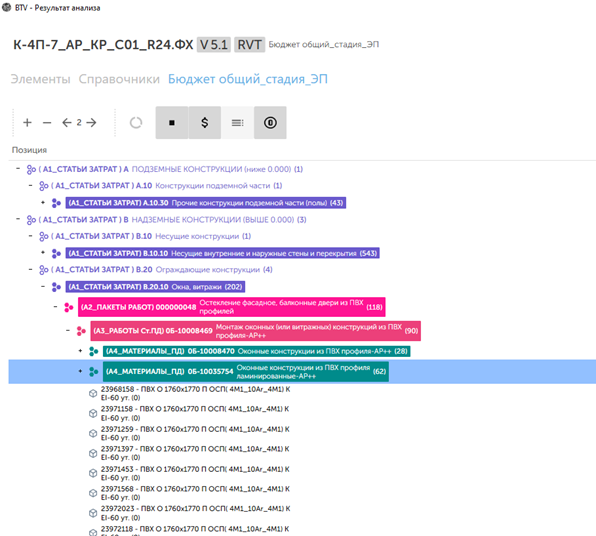The height and width of the screenshot is (536, 596).
Task: Expand the ОБ-10008470 materials node
Action: click(x=80, y=350)
